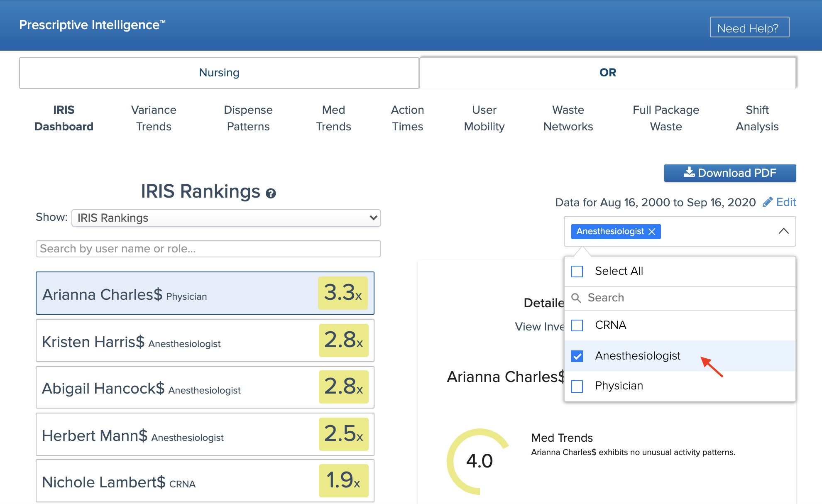Viewport: 822px width, 504px height.
Task: Click the 3.3x score badge for Arianna Charles
Action: tap(342, 293)
